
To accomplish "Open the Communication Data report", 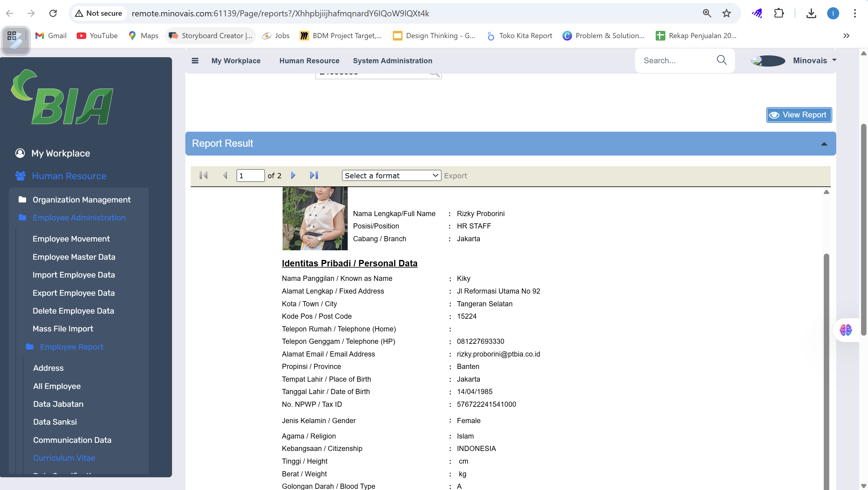I will pos(72,440).
